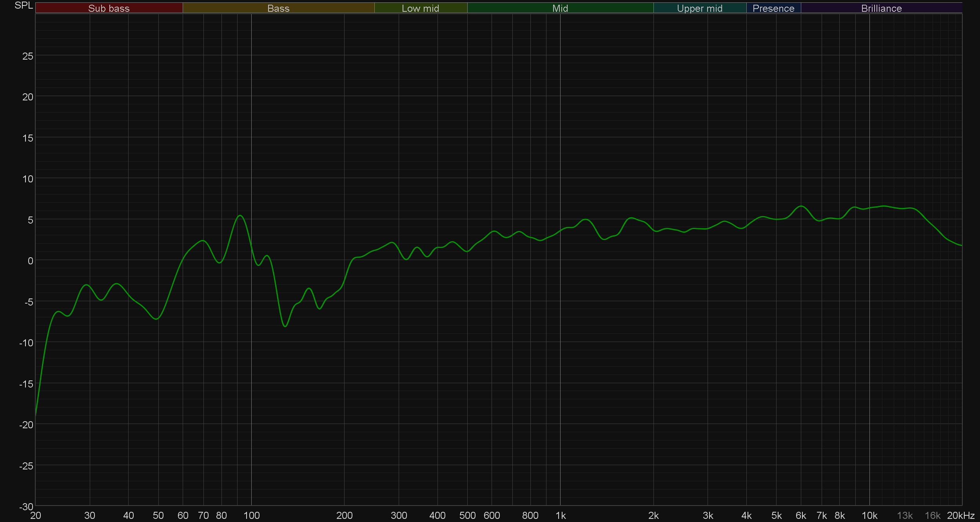Click the deep curve dip near 130 Hz

285,326
